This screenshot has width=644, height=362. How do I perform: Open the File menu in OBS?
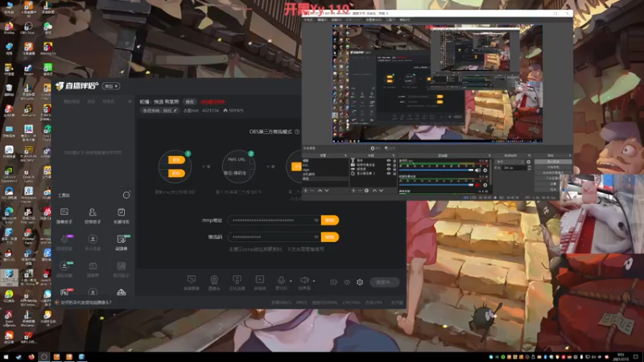tap(308, 19)
